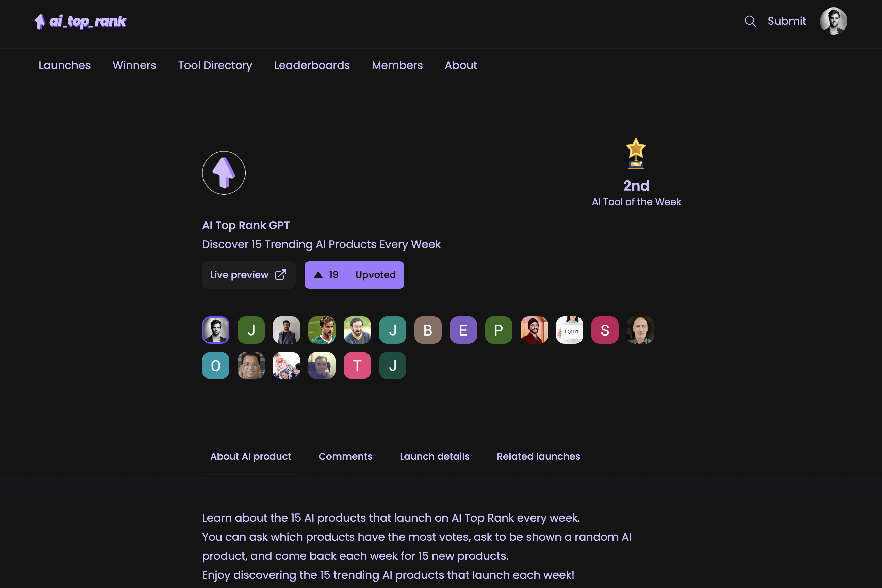Open the I QUIT upvoter avatar
The height and width of the screenshot is (588, 882).
(570, 330)
